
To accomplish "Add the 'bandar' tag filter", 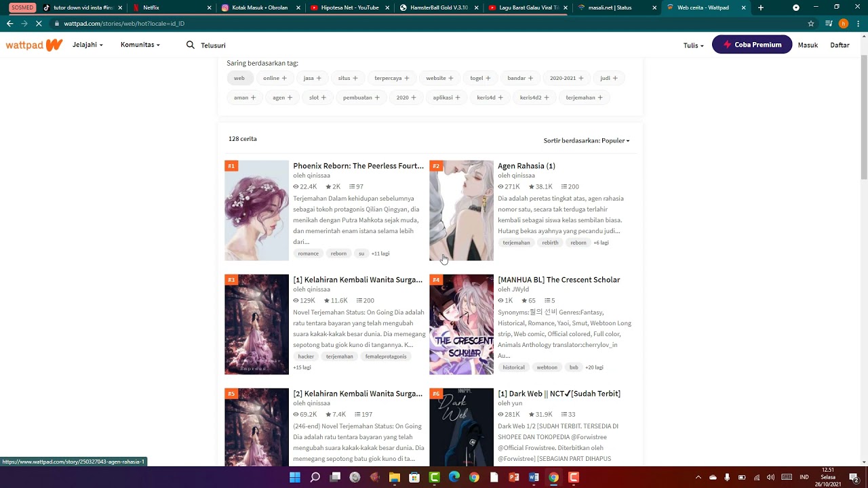I will [x=520, y=78].
